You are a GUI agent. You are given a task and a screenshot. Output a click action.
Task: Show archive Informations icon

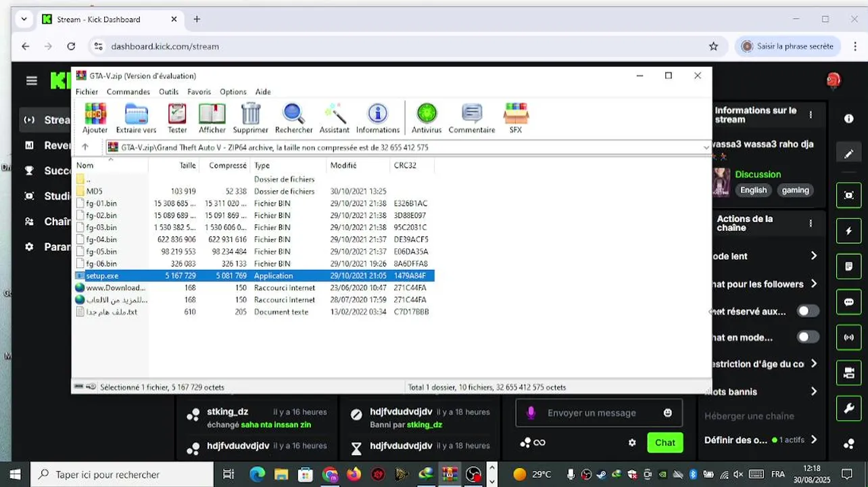(377, 118)
